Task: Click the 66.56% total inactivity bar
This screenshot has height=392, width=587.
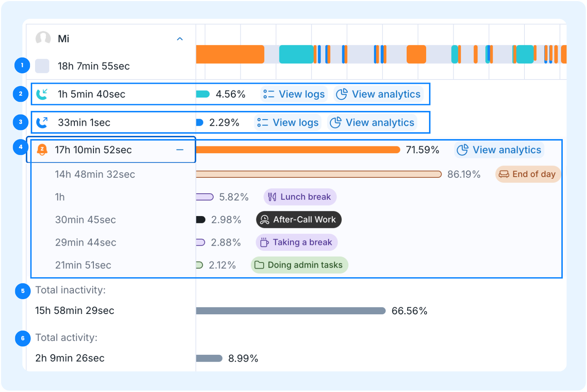Action: point(291,311)
